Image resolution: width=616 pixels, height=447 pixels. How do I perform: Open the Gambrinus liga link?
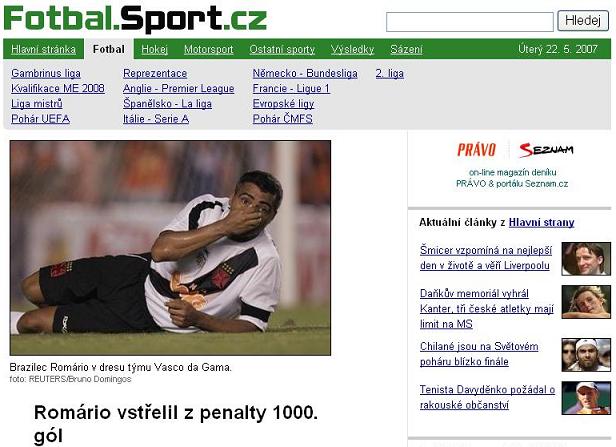click(46, 73)
